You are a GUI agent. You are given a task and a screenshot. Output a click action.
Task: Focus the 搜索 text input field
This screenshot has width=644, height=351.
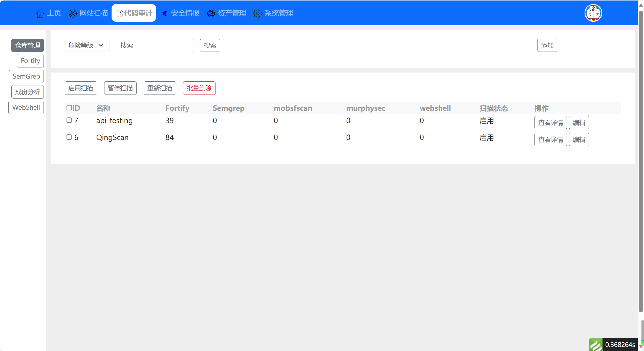pyautogui.click(x=155, y=45)
